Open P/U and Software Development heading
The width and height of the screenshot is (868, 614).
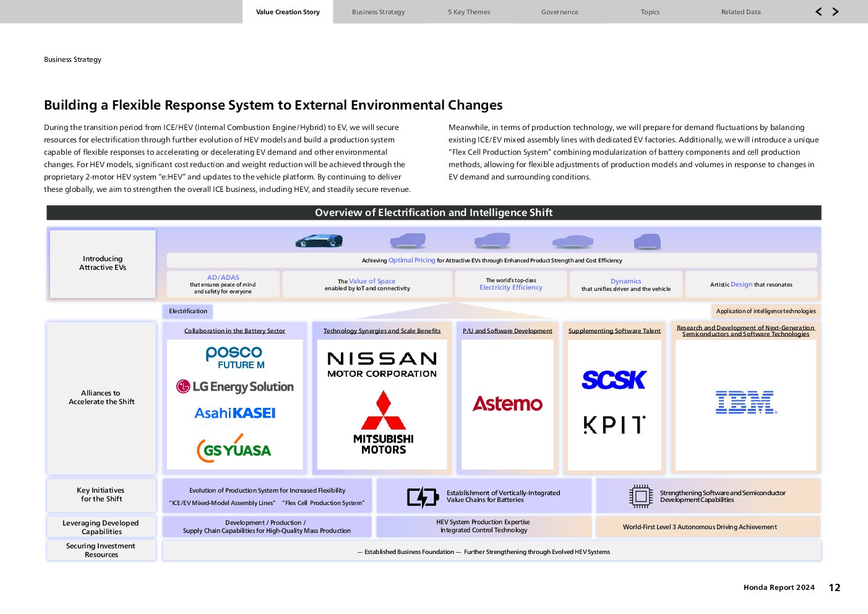point(507,331)
